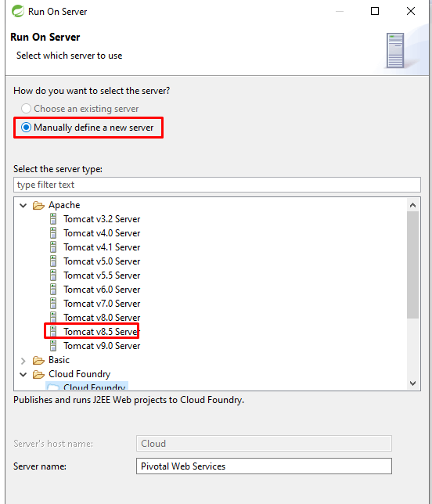
Task: Select the Tomcat v6.0 Server icon
Action: 53,290
